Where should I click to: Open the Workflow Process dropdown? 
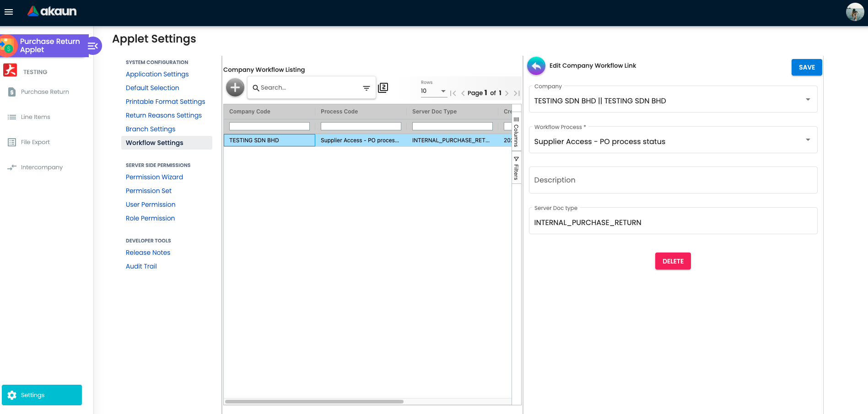(673, 140)
